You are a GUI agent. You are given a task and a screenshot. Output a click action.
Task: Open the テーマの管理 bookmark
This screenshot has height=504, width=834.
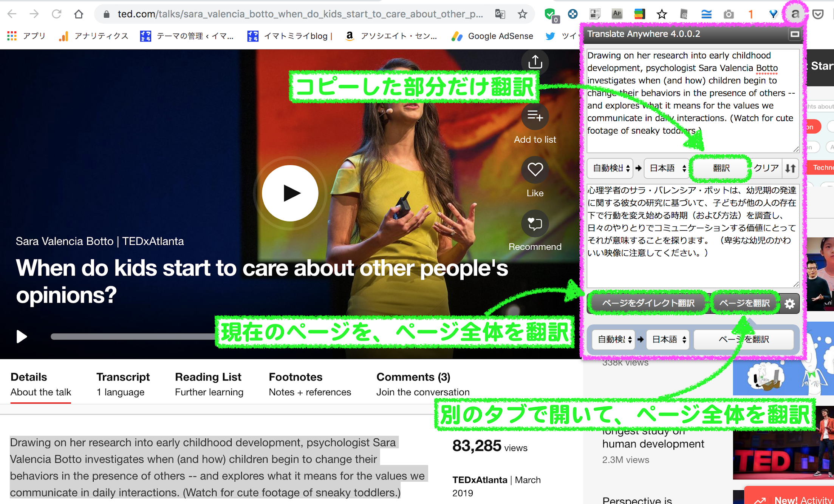[187, 36]
